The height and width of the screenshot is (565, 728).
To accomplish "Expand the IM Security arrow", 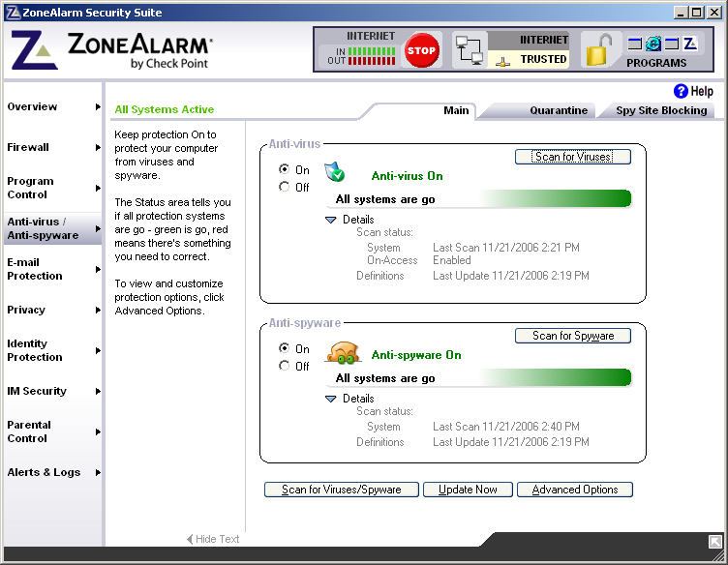I will 98,391.
